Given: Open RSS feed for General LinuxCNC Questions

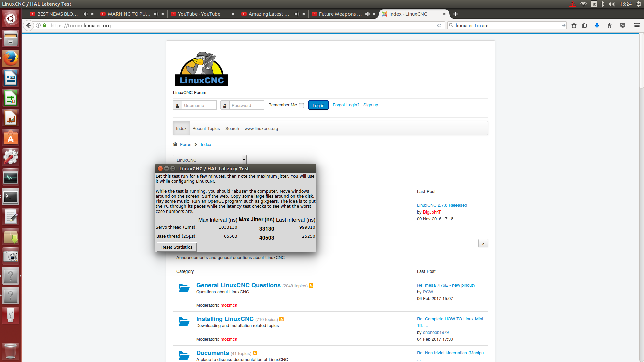Looking at the screenshot, I should click(x=311, y=286).
